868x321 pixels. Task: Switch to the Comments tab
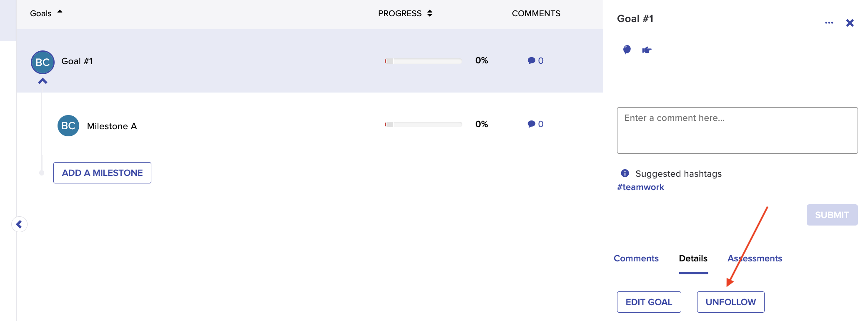[x=636, y=258]
